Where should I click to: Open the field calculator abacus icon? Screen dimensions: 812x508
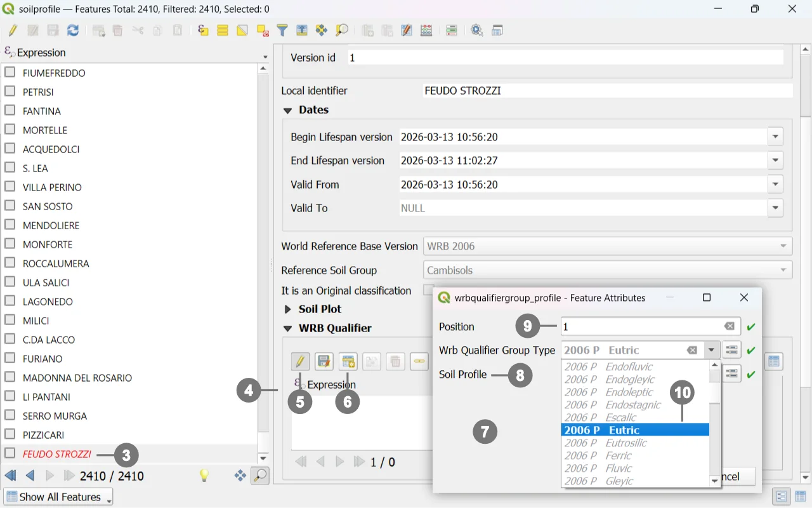(426, 30)
